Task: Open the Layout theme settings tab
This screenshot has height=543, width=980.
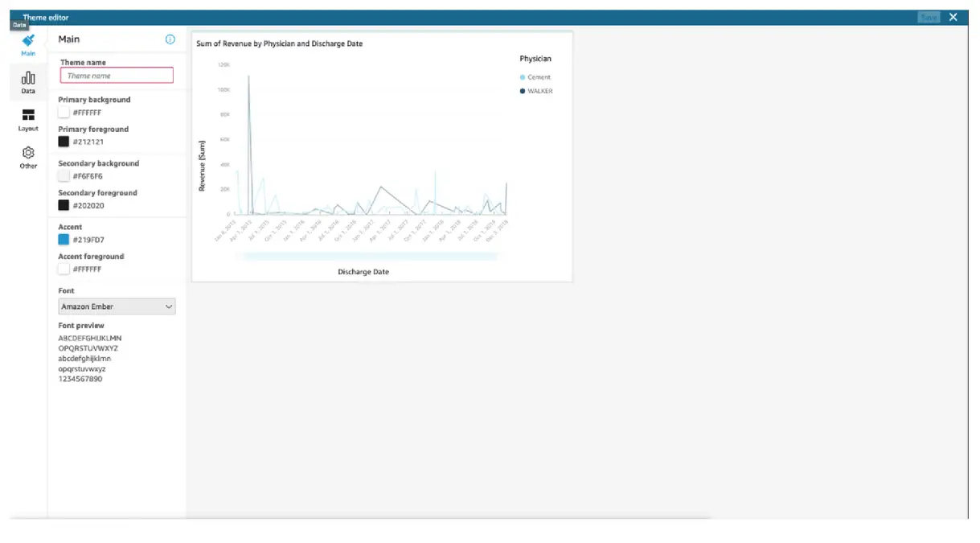Action: [28, 120]
